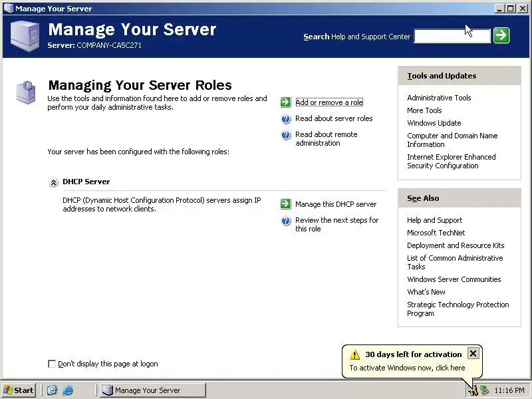532x399 pixels.
Task: Open the Add or remove a role link
Action: point(329,102)
